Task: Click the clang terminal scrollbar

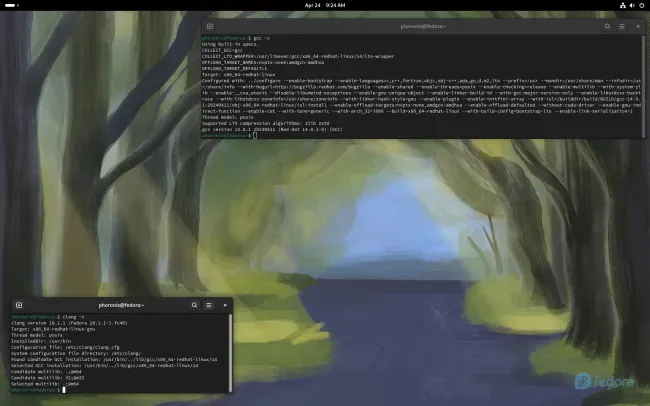Action: pos(230,353)
